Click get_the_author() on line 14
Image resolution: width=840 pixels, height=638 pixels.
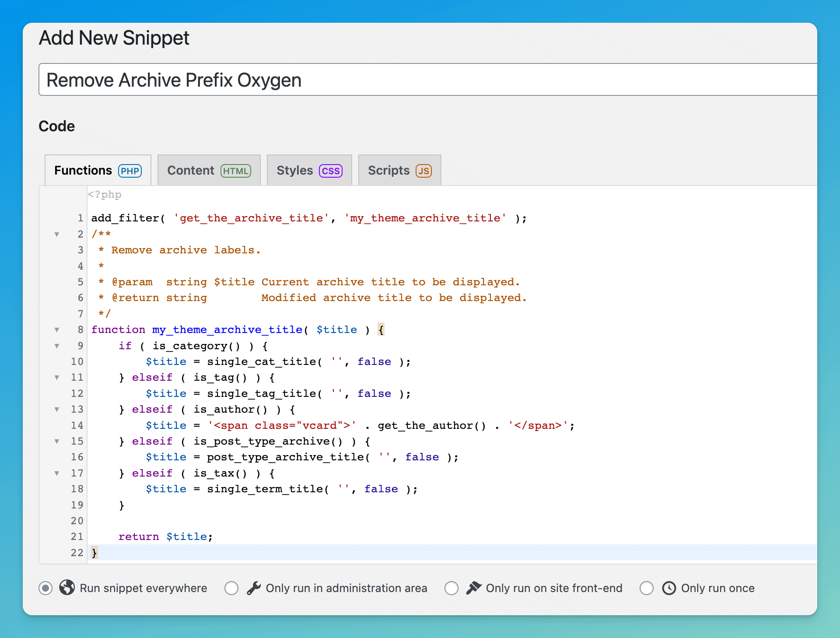click(432, 425)
